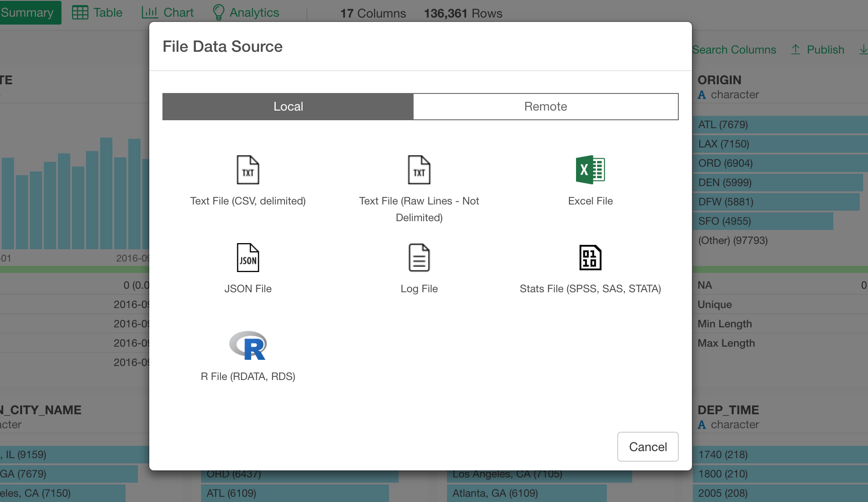Click the Search Columns link
The height and width of the screenshot is (502, 868).
734,50
